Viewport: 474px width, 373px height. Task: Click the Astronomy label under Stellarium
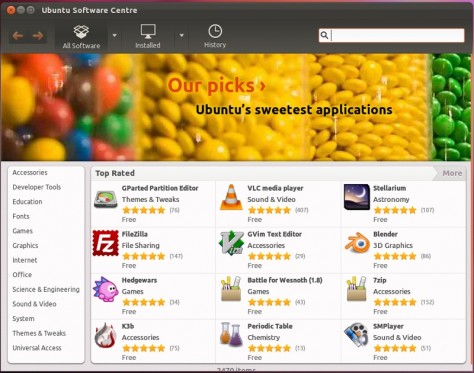(x=391, y=200)
